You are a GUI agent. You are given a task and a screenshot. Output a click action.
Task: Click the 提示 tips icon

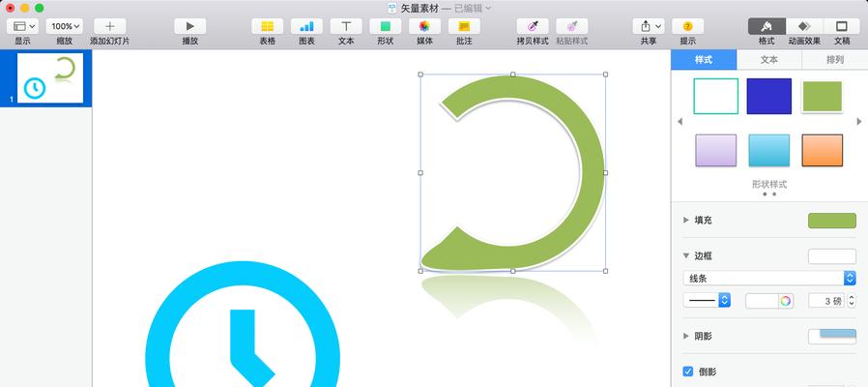(x=687, y=26)
